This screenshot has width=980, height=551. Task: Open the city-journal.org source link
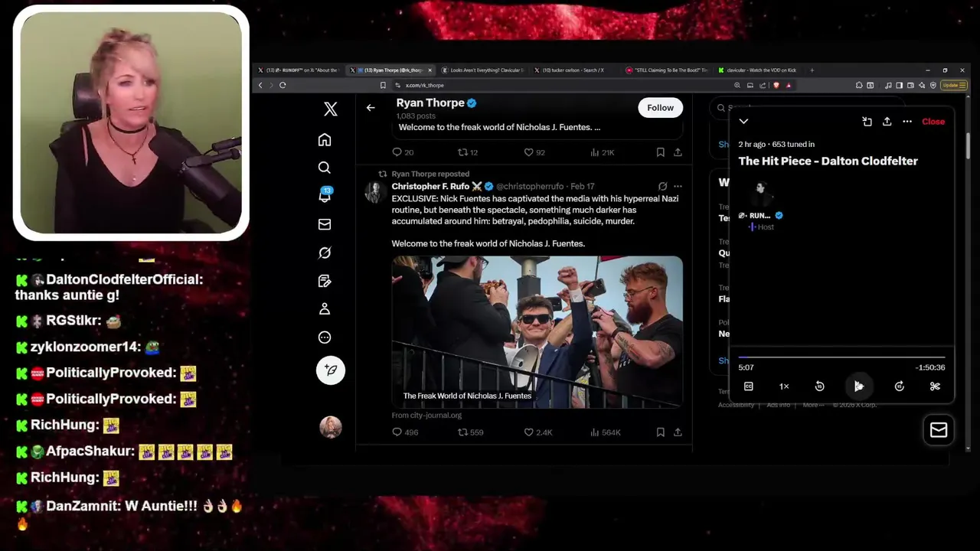426,416
